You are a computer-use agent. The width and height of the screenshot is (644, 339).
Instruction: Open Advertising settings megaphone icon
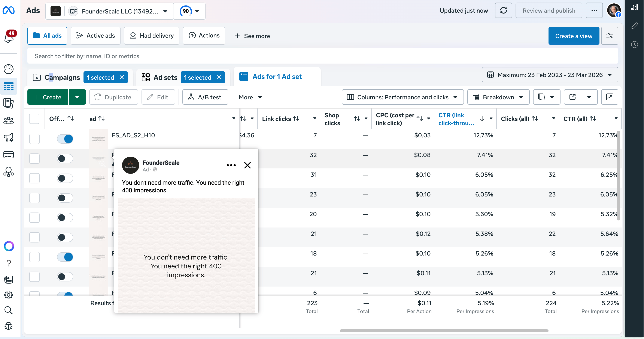tap(9, 137)
